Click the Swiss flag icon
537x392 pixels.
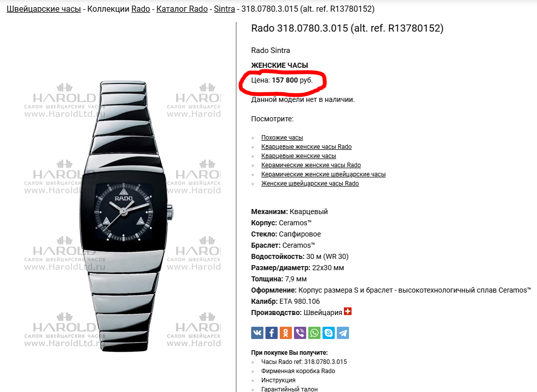[x=347, y=311]
